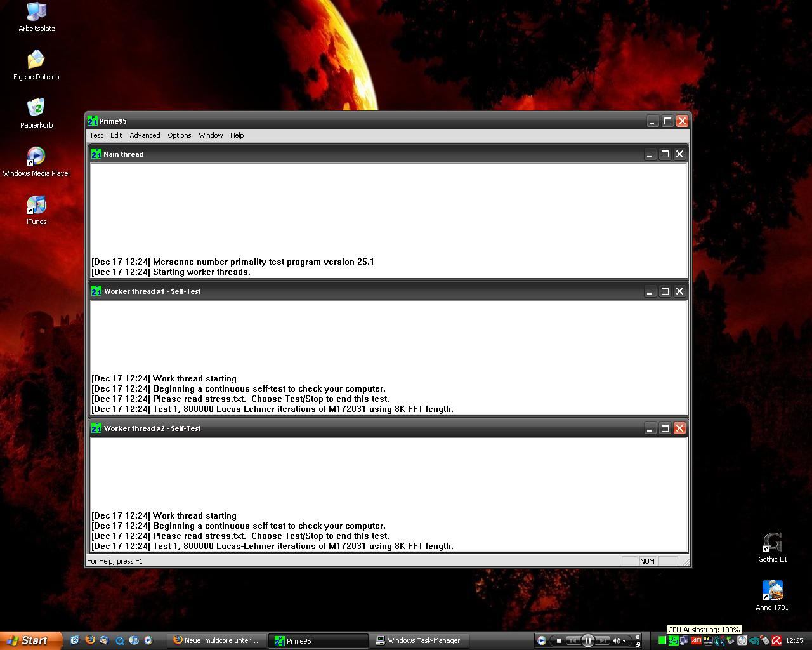This screenshot has height=650, width=812.
Task: Click the Prime95 title bar app icon
Action: (93, 121)
